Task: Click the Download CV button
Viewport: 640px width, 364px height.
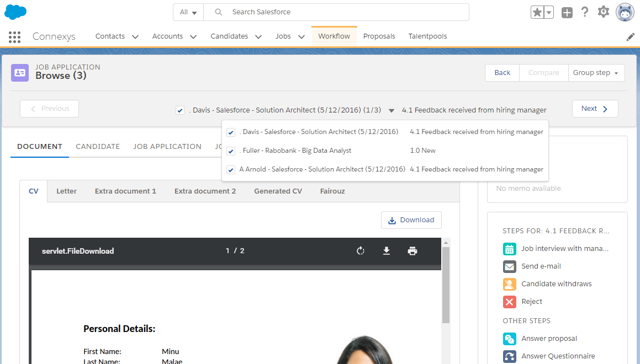Action: pyautogui.click(x=411, y=220)
